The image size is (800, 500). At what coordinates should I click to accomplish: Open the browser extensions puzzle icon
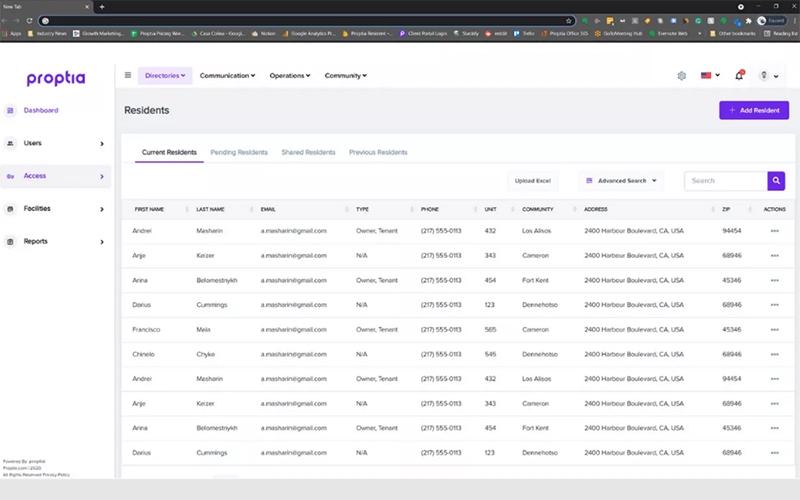point(748,21)
